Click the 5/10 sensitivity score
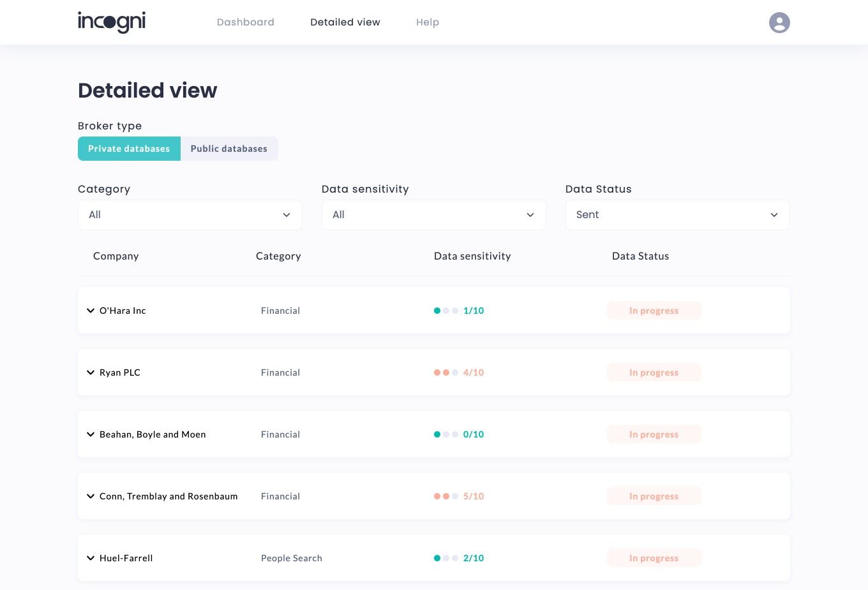 (474, 496)
